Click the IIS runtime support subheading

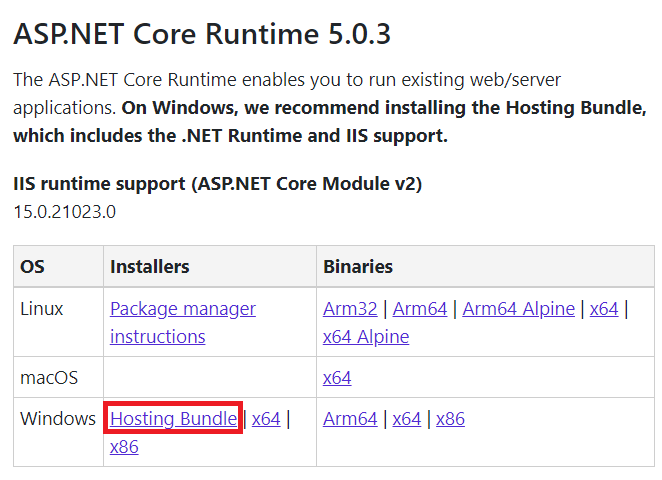point(217,184)
